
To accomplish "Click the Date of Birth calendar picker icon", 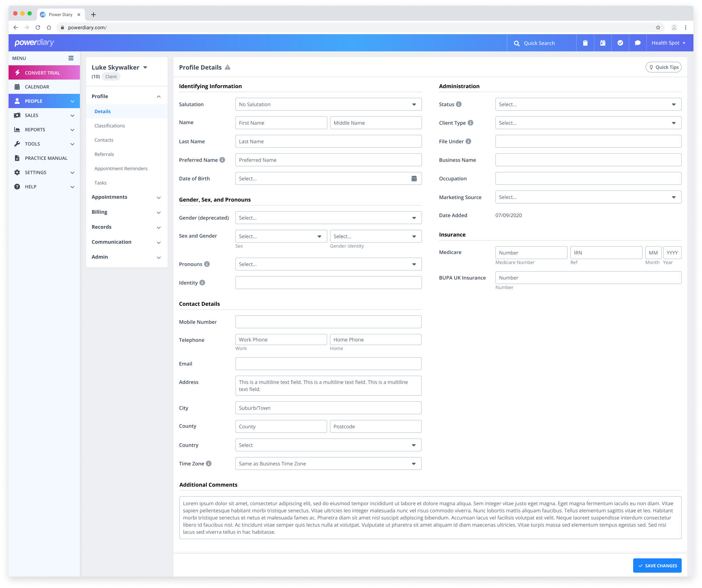I will tap(414, 178).
